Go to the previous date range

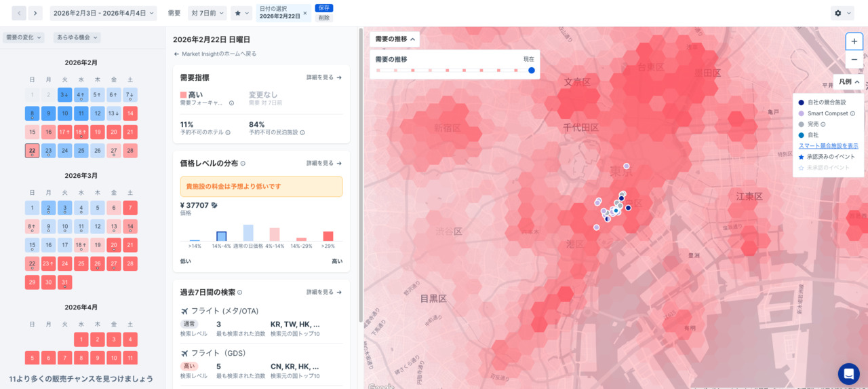(x=19, y=13)
